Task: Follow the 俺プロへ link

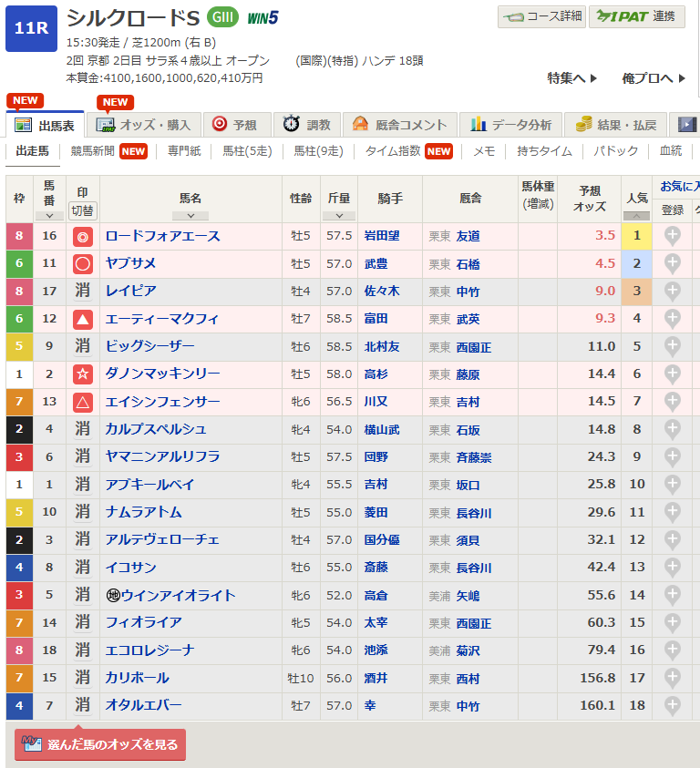Action: click(x=654, y=77)
